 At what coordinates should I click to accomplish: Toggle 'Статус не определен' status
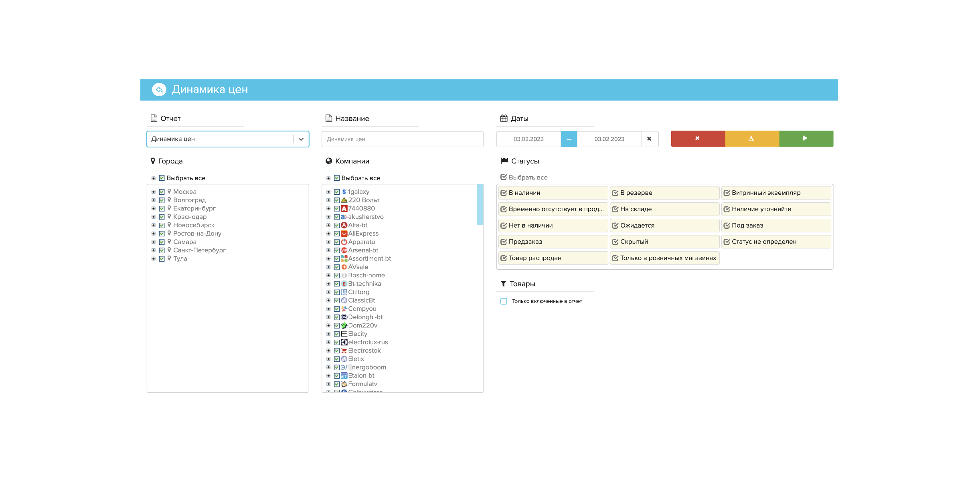[x=776, y=242]
